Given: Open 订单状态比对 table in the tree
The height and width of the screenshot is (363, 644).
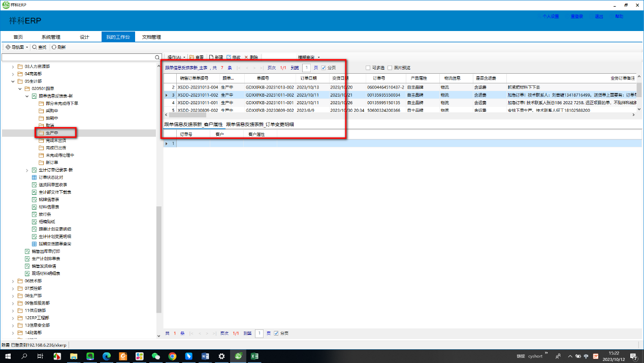Looking at the screenshot, I should (35, 177).
